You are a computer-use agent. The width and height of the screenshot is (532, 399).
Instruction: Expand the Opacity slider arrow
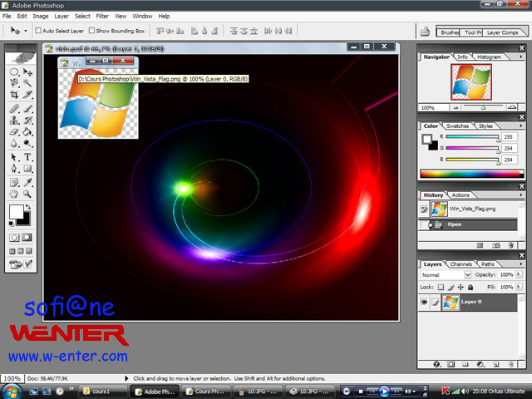click(x=517, y=274)
